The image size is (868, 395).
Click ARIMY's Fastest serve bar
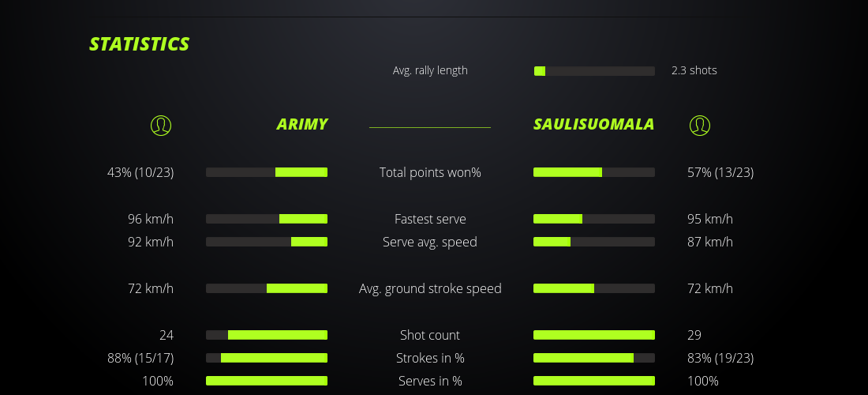(267, 219)
